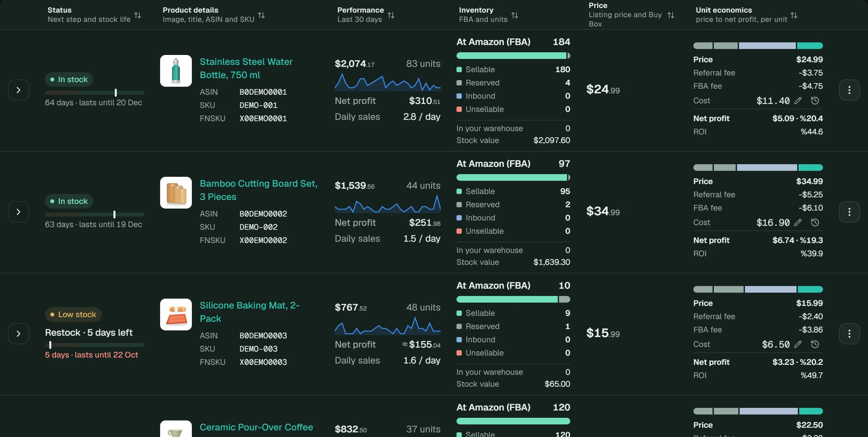868x437 pixels.
Task: Expand the Silicone Baking Mat row
Action: pyautogui.click(x=19, y=333)
